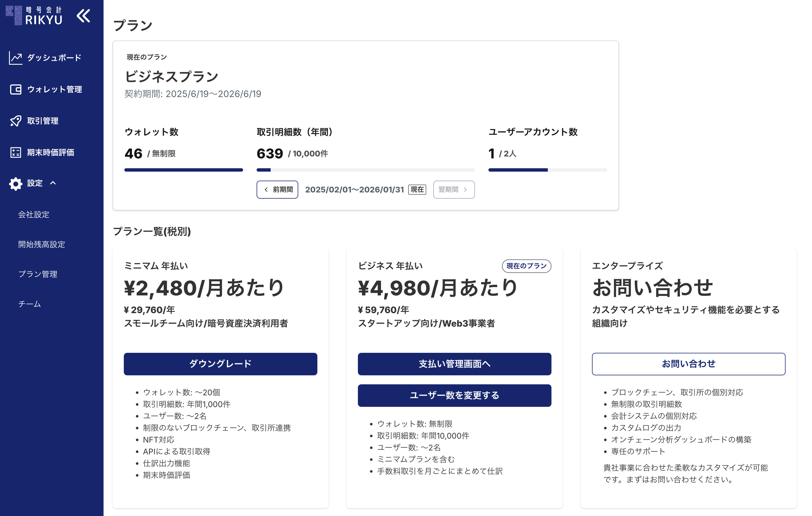Click the 取引管理 rocket icon
The width and height of the screenshot is (812, 516).
[x=15, y=121]
